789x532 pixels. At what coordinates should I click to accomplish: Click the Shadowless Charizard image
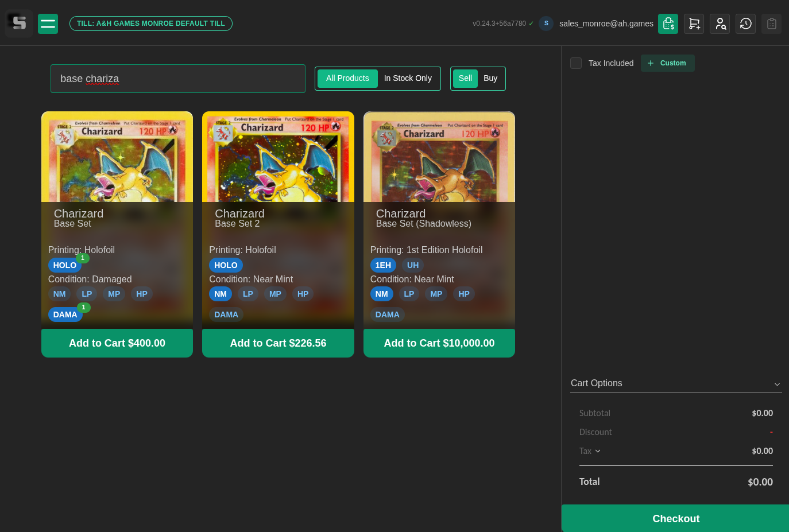coord(439,157)
